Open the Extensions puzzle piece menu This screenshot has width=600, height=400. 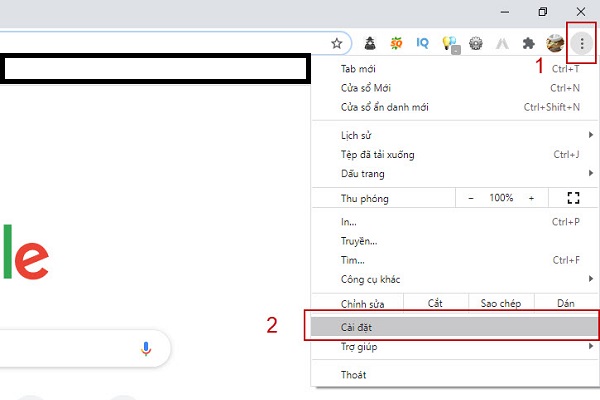[528, 43]
